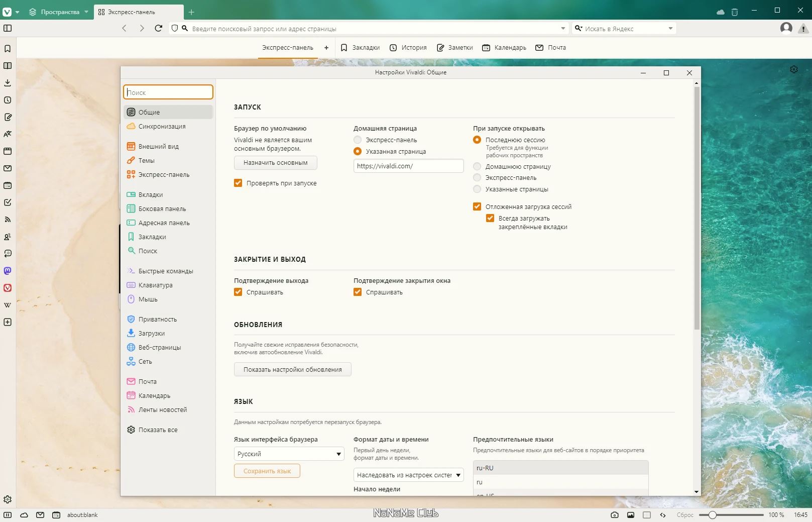
Task: Open the Mastodon web panel
Action: pyautogui.click(x=8, y=271)
